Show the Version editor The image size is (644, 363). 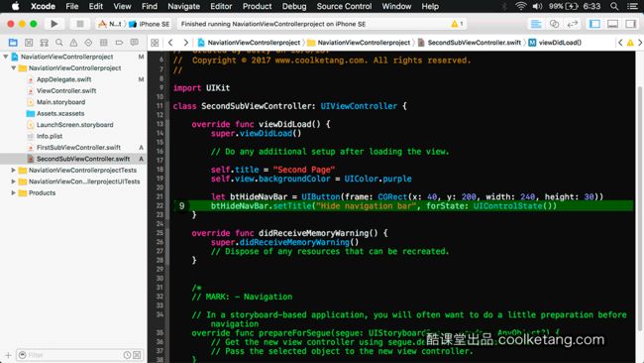(572, 24)
